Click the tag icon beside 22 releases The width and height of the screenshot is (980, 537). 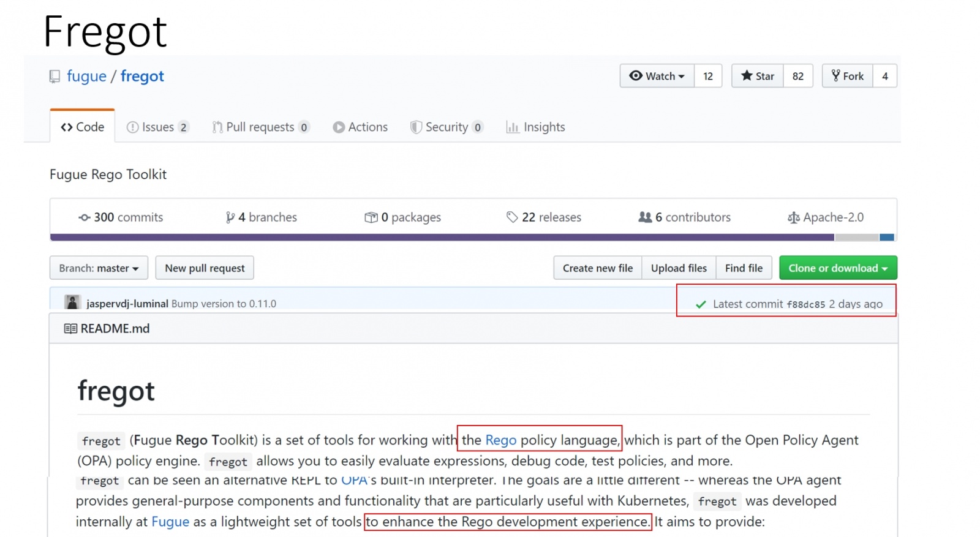pyautogui.click(x=512, y=217)
